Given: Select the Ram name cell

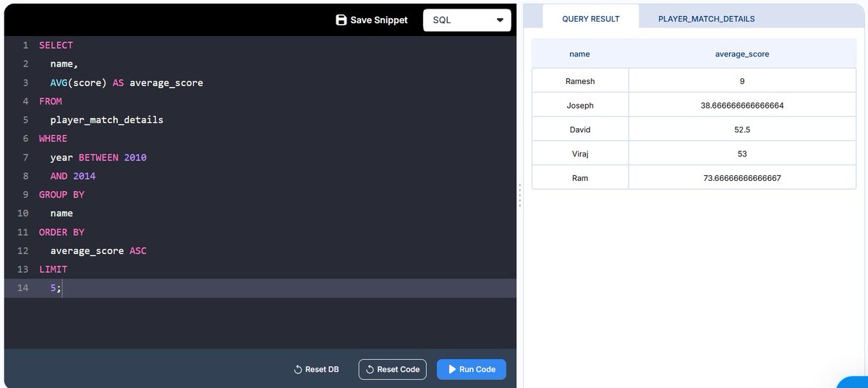Looking at the screenshot, I should click(x=580, y=177).
